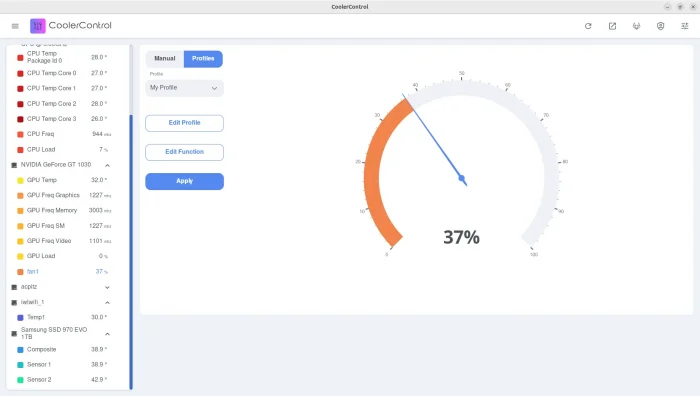
Task: Select the GPU Load label
Action: (41, 256)
